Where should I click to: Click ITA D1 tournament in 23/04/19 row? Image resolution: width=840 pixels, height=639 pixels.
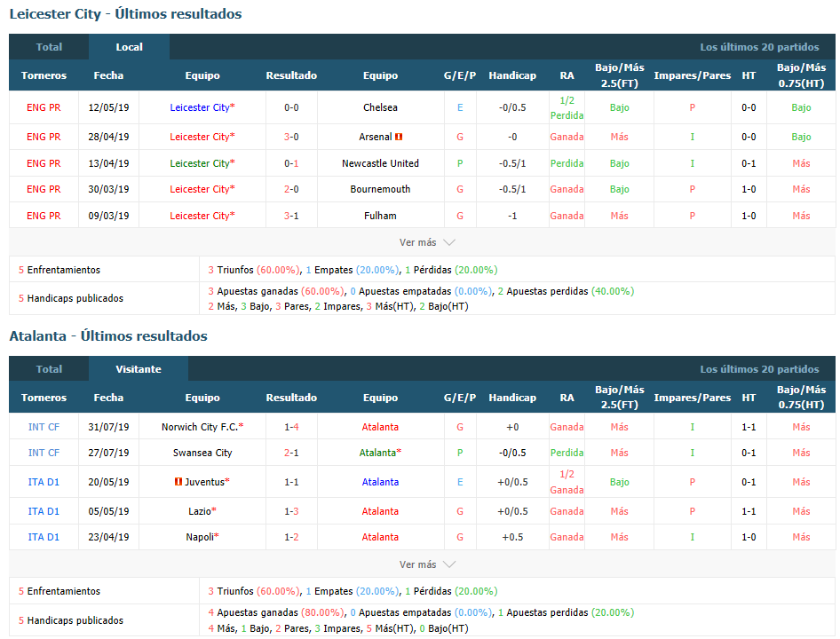[x=44, y=537]
